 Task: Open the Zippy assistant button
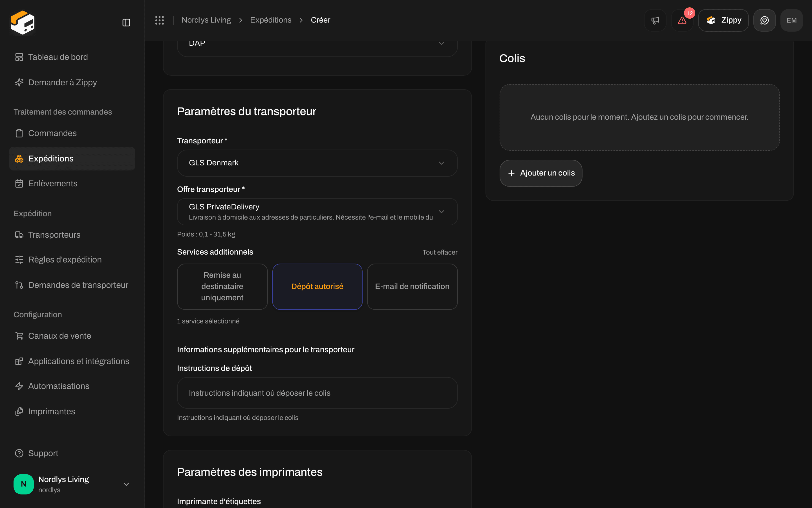(723, 20)
